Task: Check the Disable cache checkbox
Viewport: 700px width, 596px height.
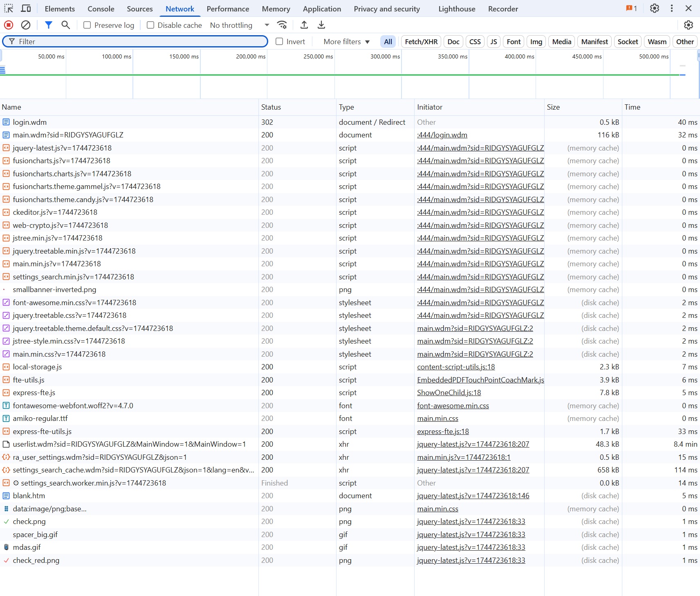Action: [150, 25]
